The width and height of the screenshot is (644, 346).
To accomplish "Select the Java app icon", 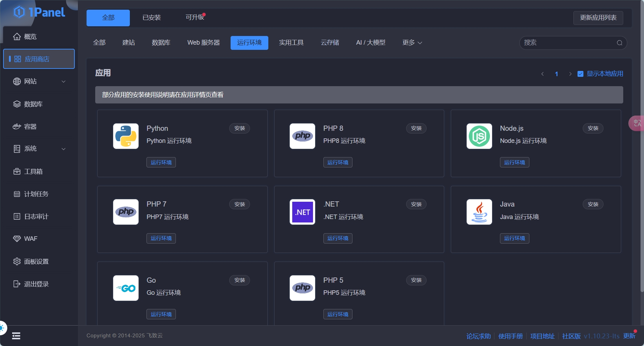I will point(479,212).
